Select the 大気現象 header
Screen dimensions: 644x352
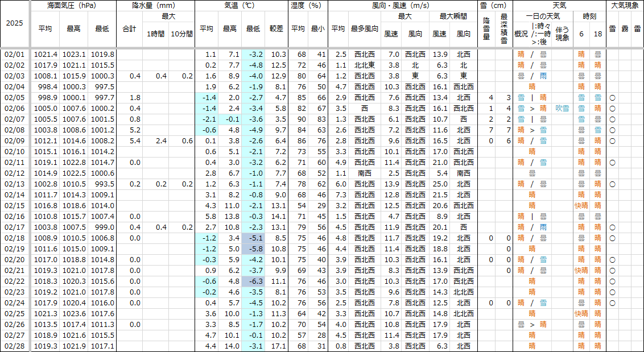(x=625, y=6)
